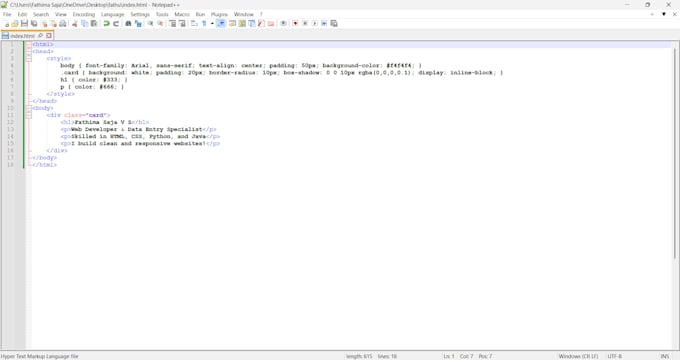Open the Encoding menu
Screen dimensions: 680x360
click(84, 14)
